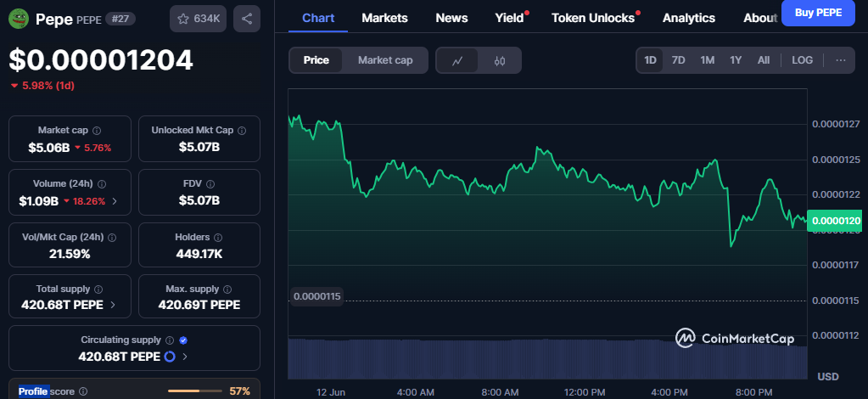The width and height of the screenshot is (868, 399).
Task: Open the Chart tab
Action: click(318, 18)
